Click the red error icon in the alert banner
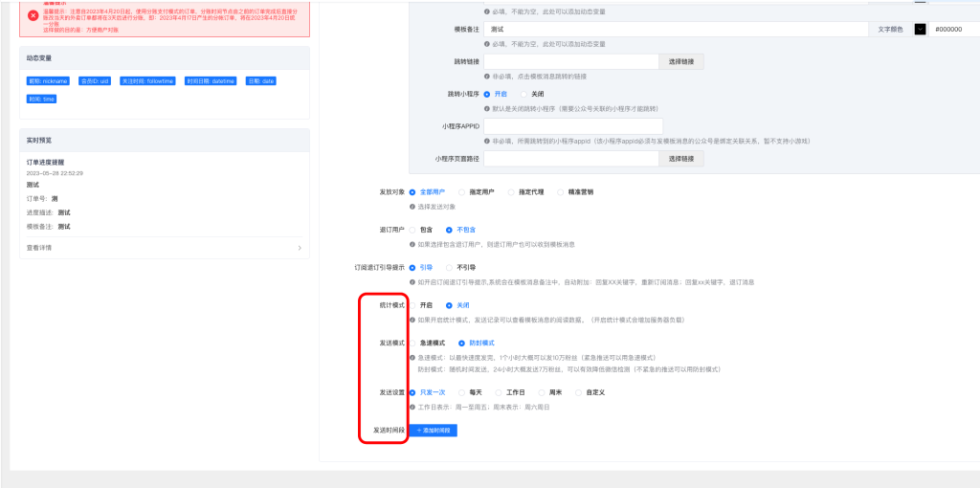Screen dimensions: 980x488 click(33, 15)
